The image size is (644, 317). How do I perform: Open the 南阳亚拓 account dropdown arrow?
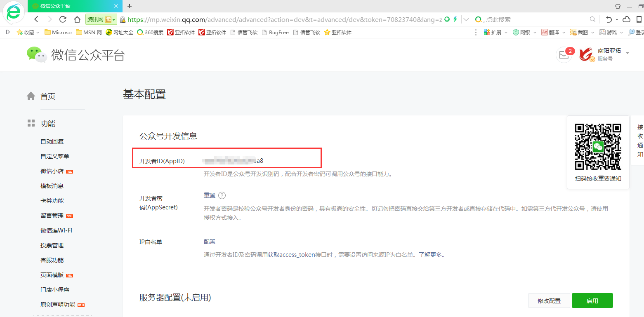627,53
